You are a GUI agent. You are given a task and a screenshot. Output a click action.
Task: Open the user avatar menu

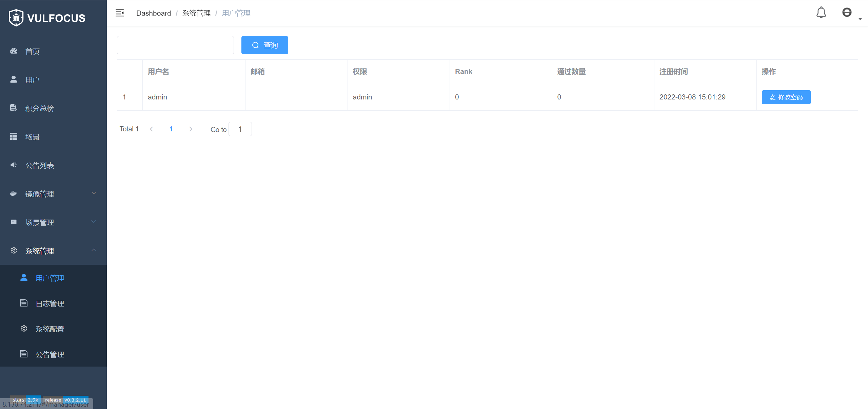(847, 13)
